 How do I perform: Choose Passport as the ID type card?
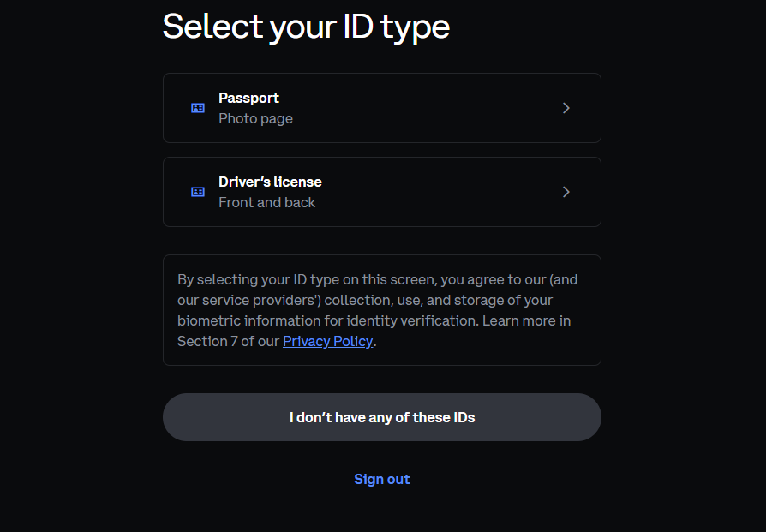point(382,108)
